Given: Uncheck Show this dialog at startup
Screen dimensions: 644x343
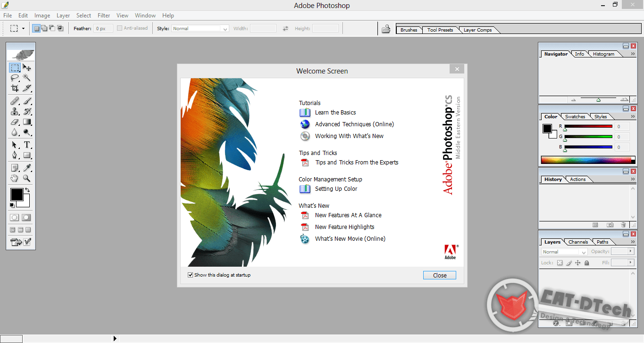Looking at the screenshot, I should (x=190, y=275).
